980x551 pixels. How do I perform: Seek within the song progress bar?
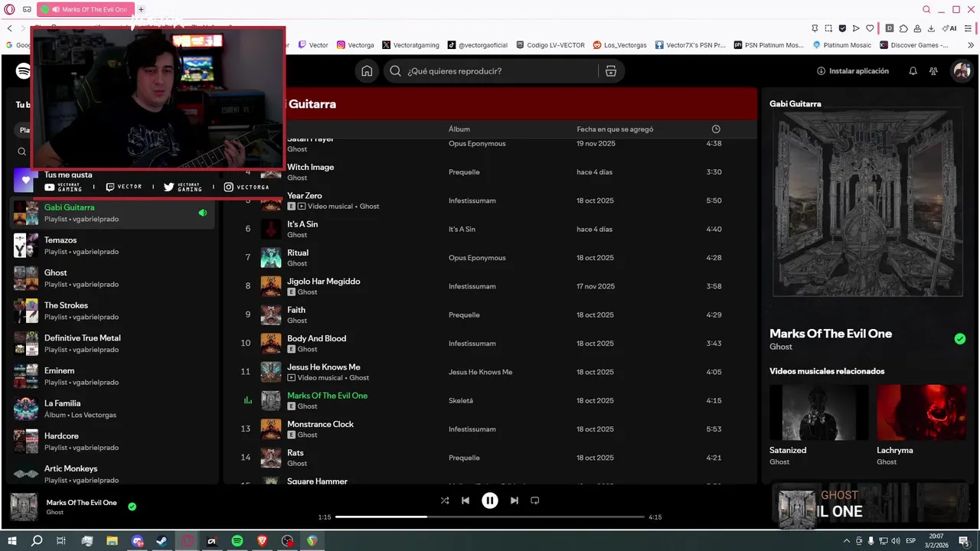(x=490, y=517)
